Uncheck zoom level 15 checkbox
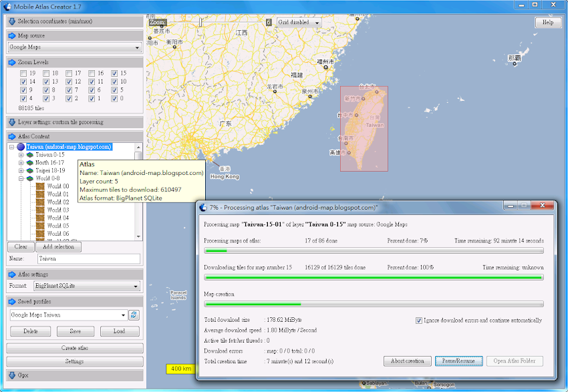The height and width of the screenshot is (392, 568). click(114, 73)
